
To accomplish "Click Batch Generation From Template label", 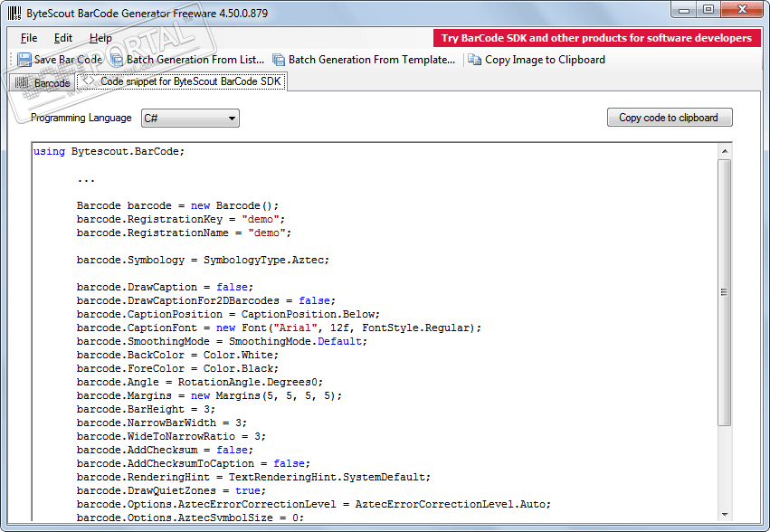I will [372, 60].
